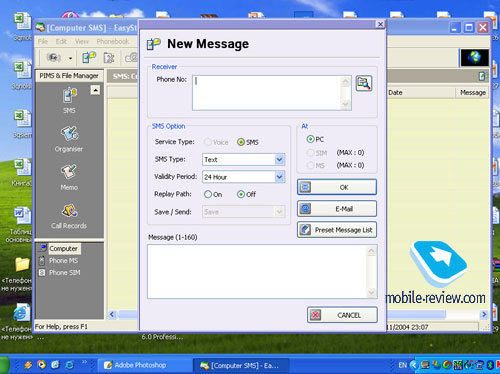Expand hidden tray icons arrow

point(414,365)
